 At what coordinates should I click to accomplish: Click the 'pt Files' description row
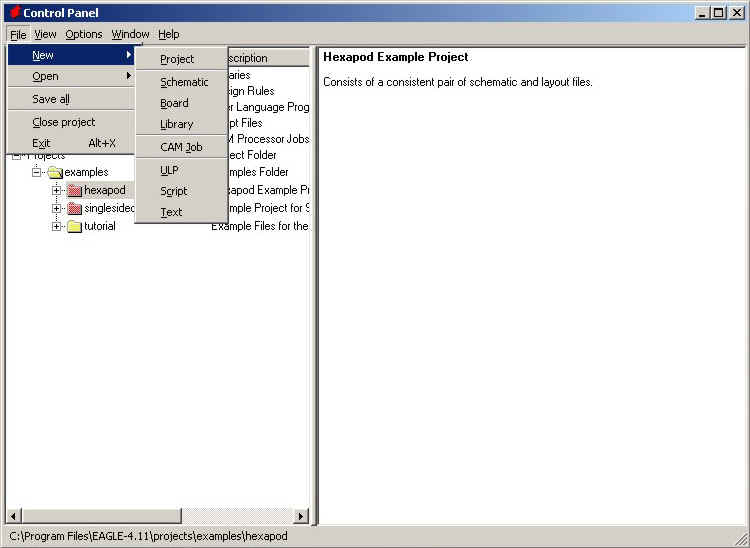[x=245, y=123]
